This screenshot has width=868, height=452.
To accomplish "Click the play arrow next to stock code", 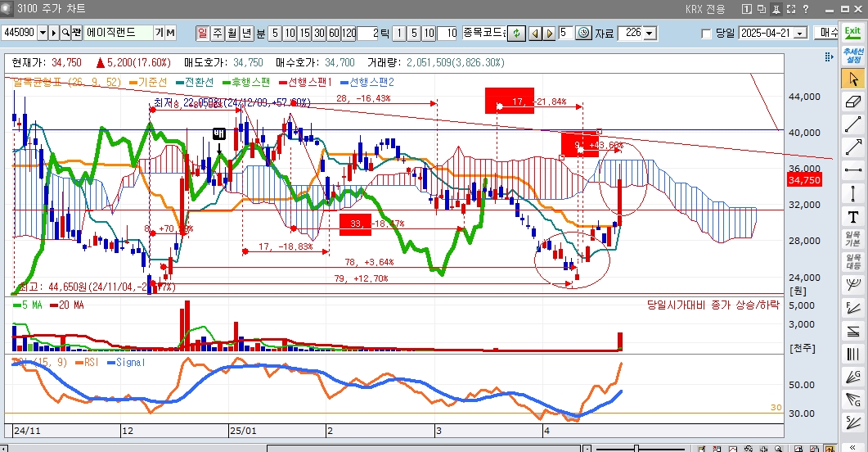I will [x=54, y=33].
